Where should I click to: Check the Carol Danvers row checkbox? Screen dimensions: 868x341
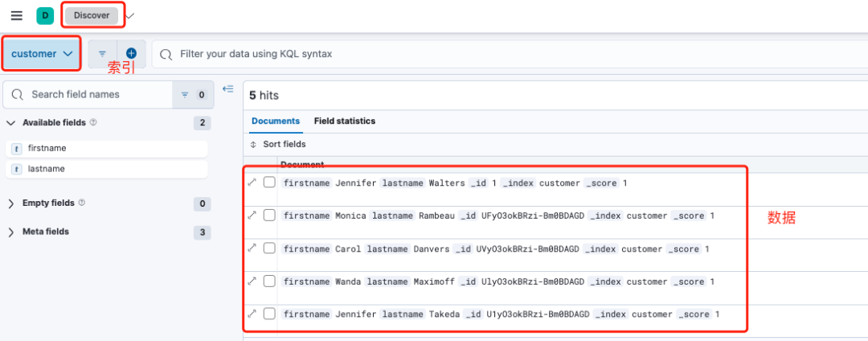coord(269,249)
